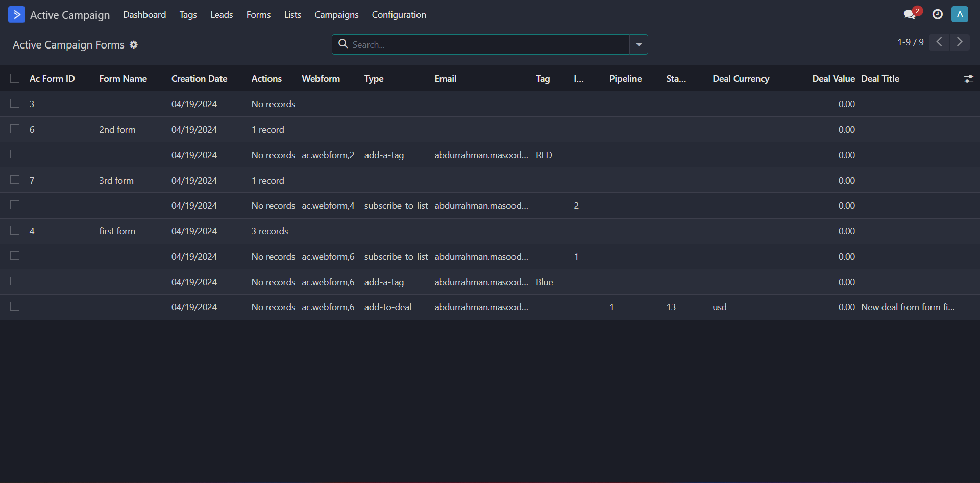Click the 1-9 / 9 pager counter
The image size is (980, 483).
point(911,42)
